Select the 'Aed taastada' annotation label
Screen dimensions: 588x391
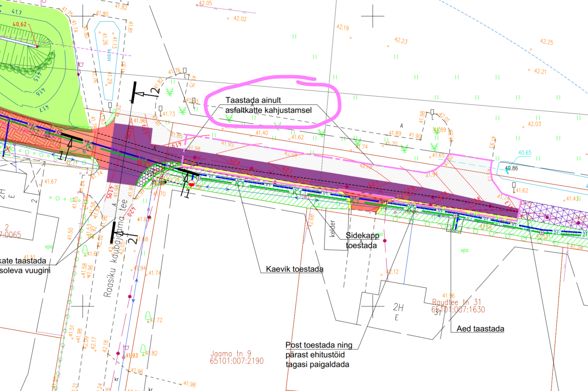click(480, 329)
